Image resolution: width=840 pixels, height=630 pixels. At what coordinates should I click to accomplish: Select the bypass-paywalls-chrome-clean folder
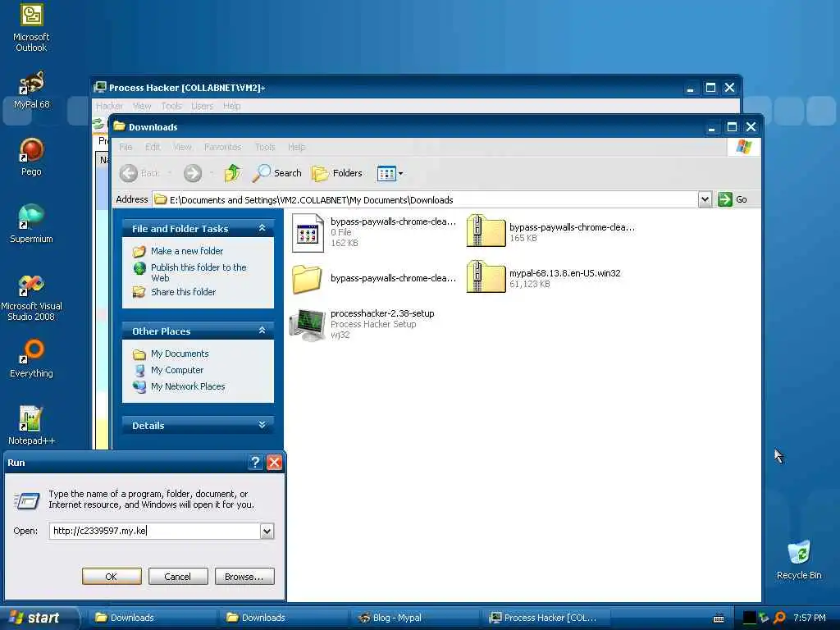click(x=374, y=279)
